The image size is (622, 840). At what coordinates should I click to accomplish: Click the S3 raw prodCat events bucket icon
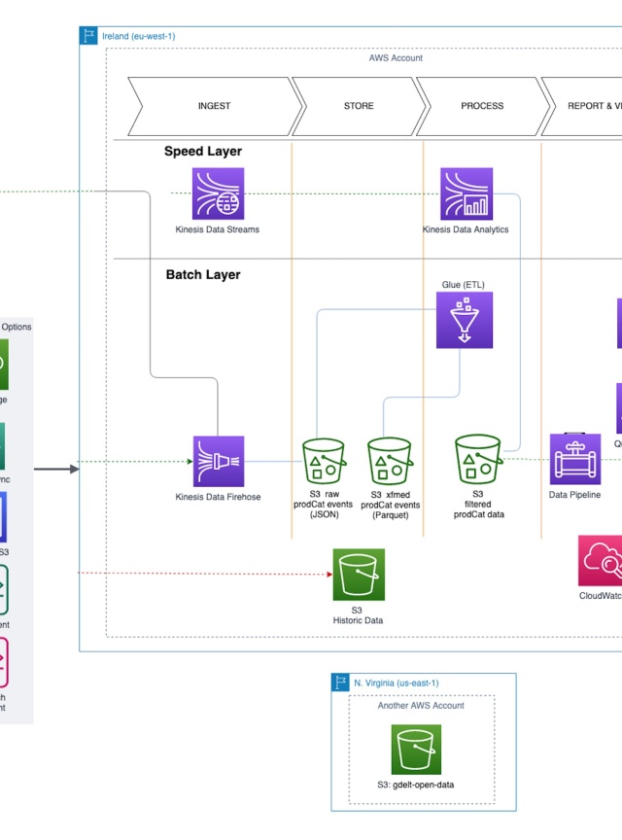point(324,461)
